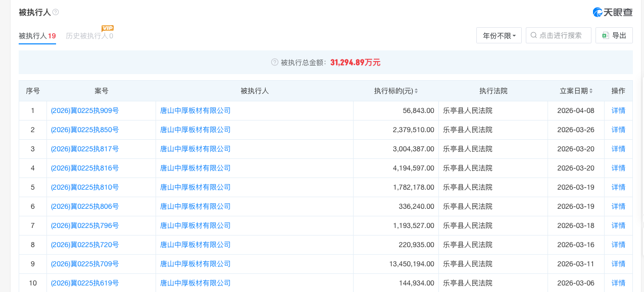The width and height of the screenshot is (644, 292).
Task: Open case (2026)冀0225执709号 link
Action: tap(85, 264)
